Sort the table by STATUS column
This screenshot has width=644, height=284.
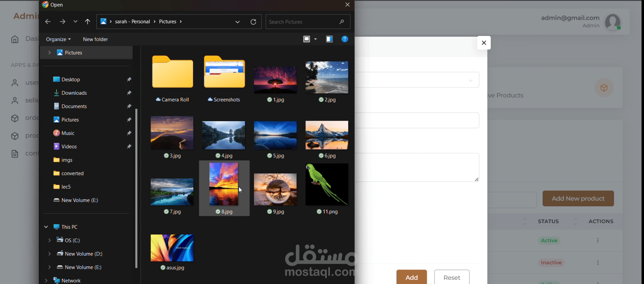click(548, 221)
